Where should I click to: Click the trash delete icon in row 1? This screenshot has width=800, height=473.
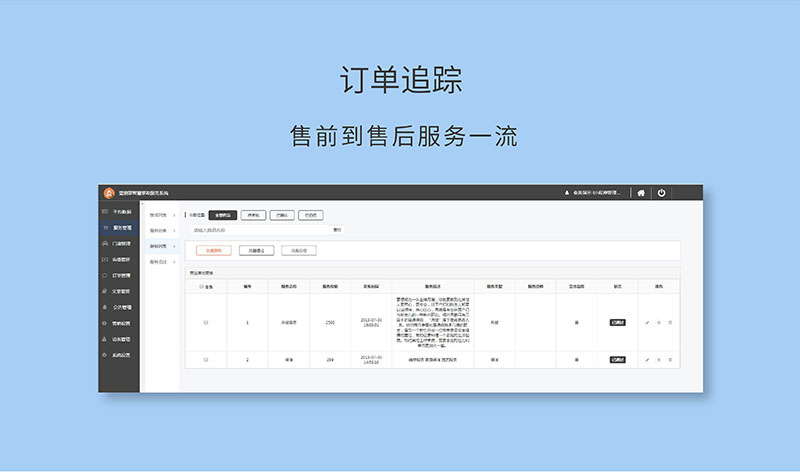coord(670,322)
